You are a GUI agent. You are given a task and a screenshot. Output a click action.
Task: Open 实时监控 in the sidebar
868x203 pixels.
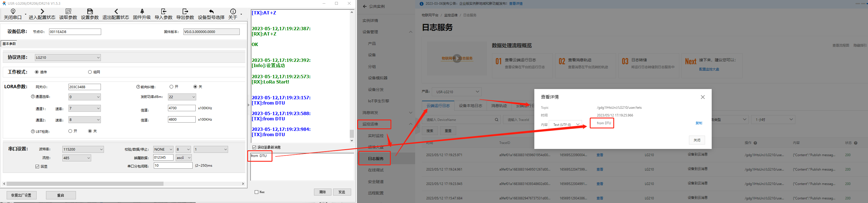tap(376, 136)
